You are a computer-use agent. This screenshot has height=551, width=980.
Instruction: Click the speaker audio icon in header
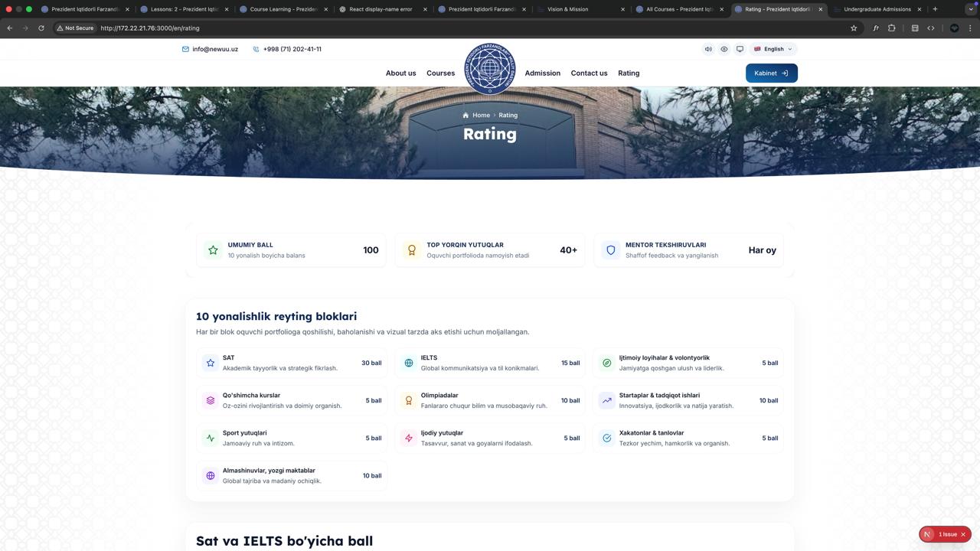point(708,49)
